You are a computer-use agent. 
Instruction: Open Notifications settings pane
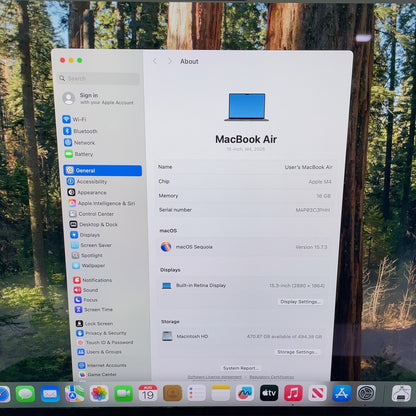point(93,280)
